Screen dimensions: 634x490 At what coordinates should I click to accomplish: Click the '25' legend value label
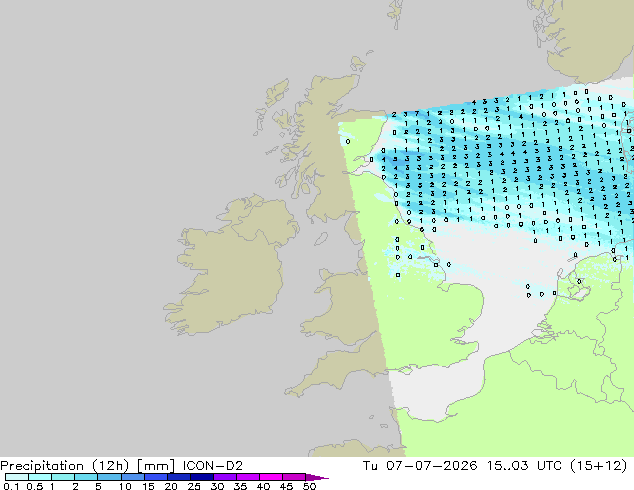(x=194, y=486)
